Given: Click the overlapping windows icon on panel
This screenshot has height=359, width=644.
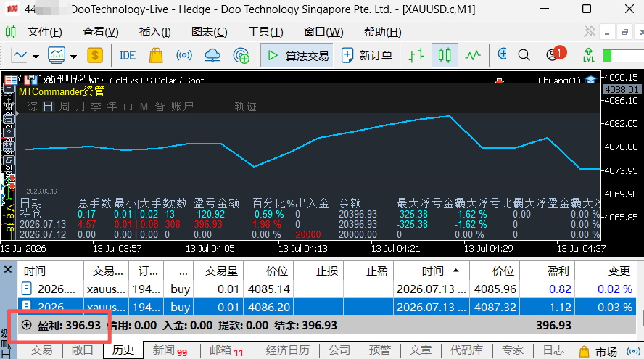Looking at the screenshot, I should 9,160.
